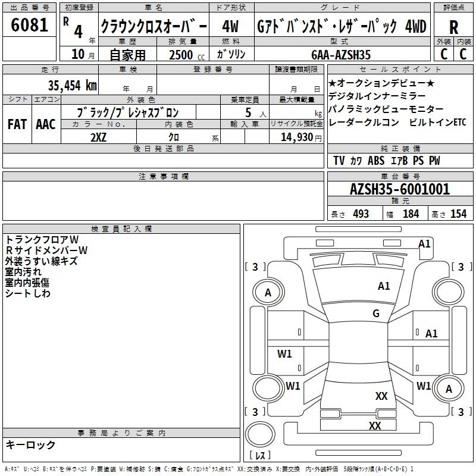Select the evaluation score R box
The width and height of the screenshot is (476, 476).
pyautogui.click(x=453, y=27)
